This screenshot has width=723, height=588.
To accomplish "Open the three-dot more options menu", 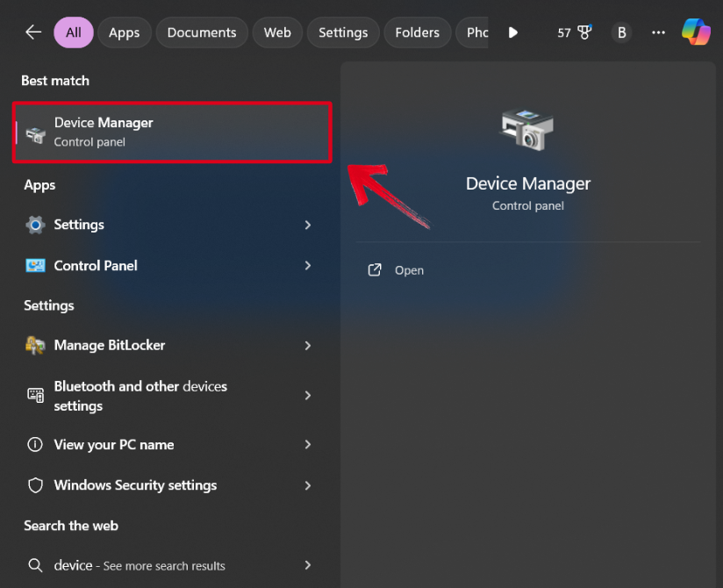I will (658, 32).
